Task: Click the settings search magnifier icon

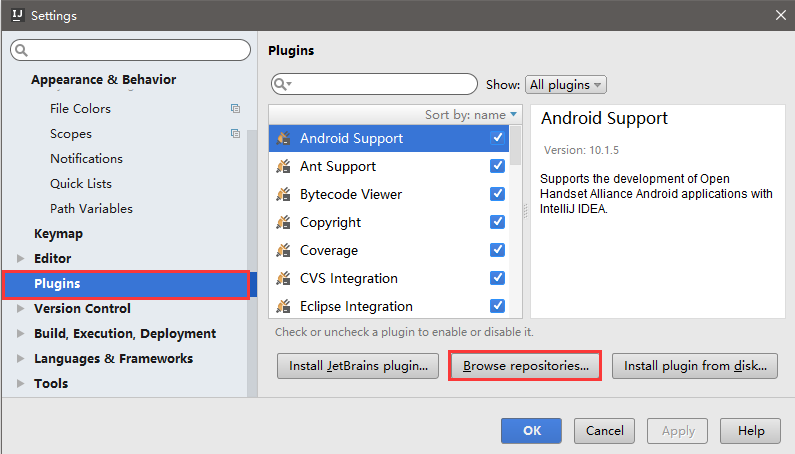Action: click(x=21, y=50)
